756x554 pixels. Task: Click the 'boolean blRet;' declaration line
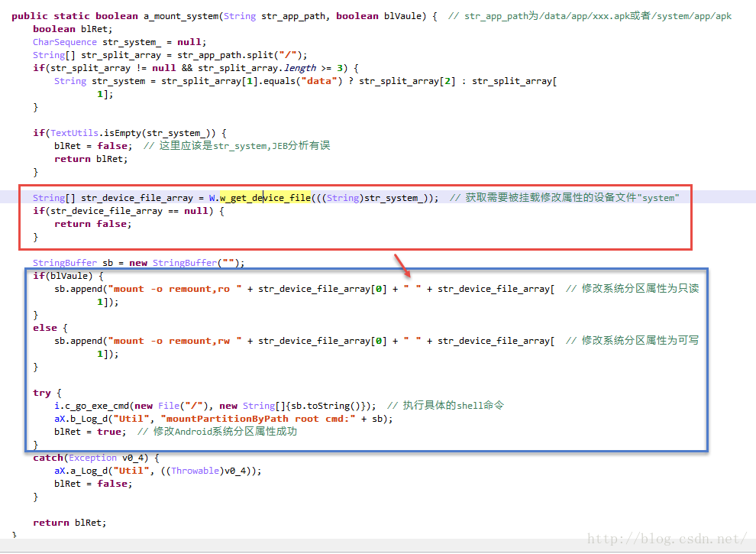coord(73,29)
